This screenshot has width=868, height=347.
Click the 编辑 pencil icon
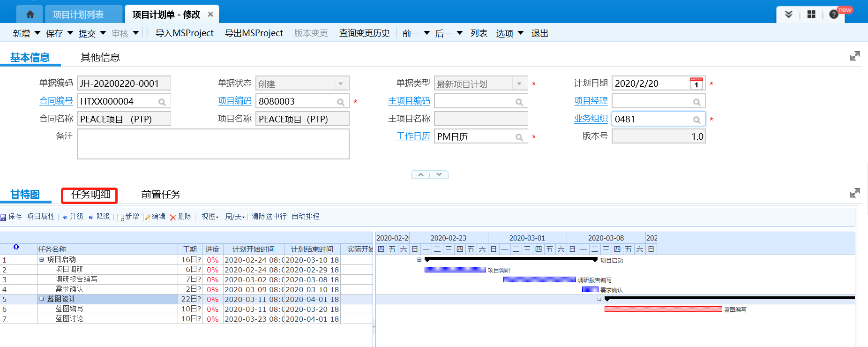147,217
